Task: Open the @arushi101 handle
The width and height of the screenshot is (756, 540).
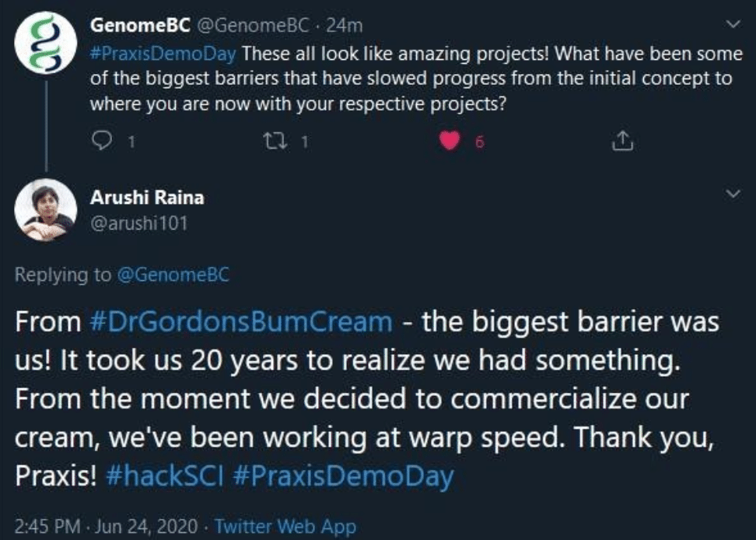Action: (x=138, y=223)
